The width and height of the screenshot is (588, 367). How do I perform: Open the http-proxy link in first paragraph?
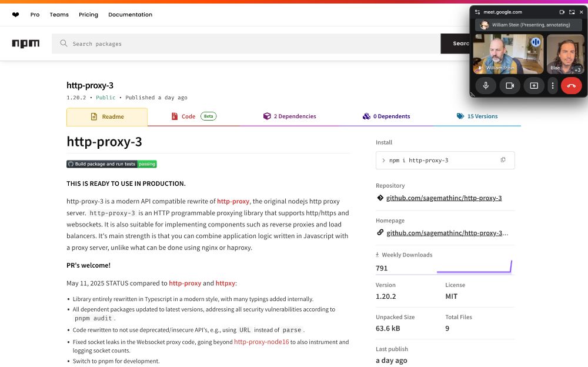pos(233,201)
